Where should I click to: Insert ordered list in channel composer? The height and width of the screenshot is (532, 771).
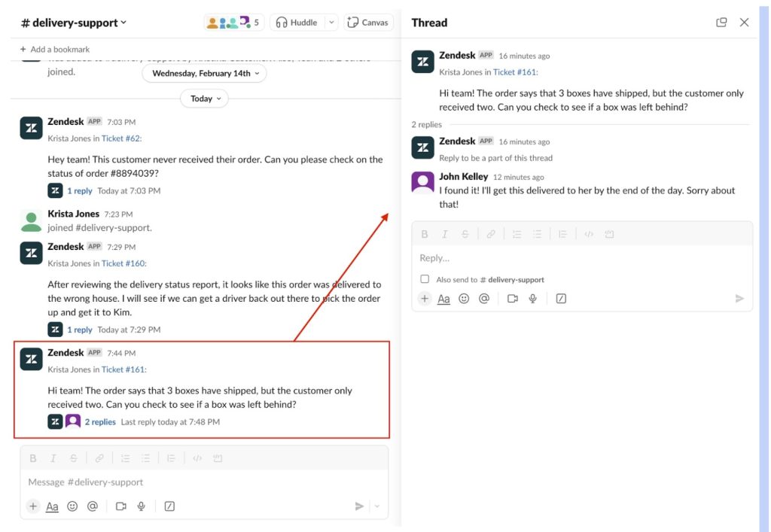click(126, 458)
